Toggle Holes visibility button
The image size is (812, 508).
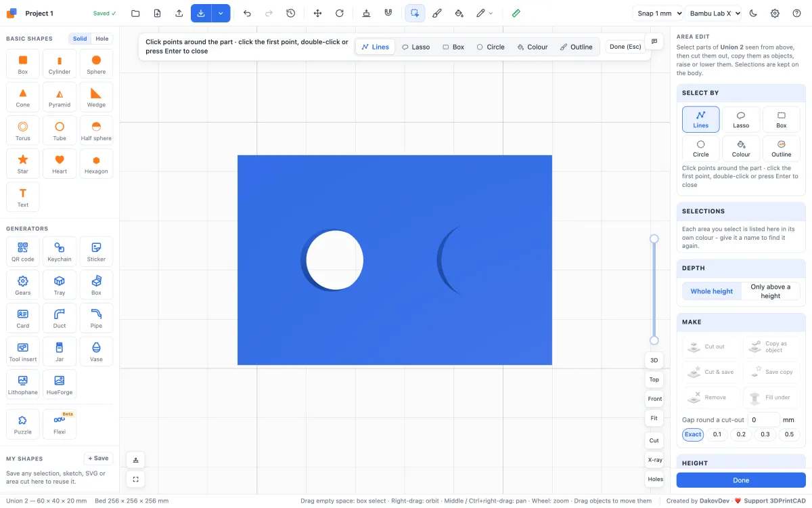click(x=655, y=480)
